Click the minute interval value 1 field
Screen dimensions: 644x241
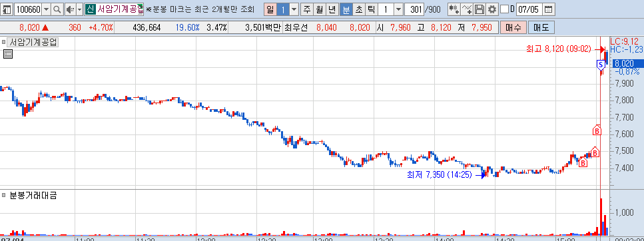pyautogui.click(x=386, y=9)
